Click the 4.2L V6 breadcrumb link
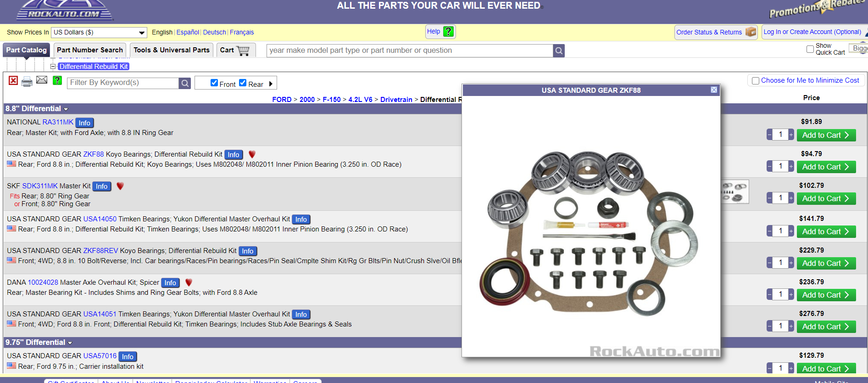Viewport: 868px width, 383px height. click(360, 100)
